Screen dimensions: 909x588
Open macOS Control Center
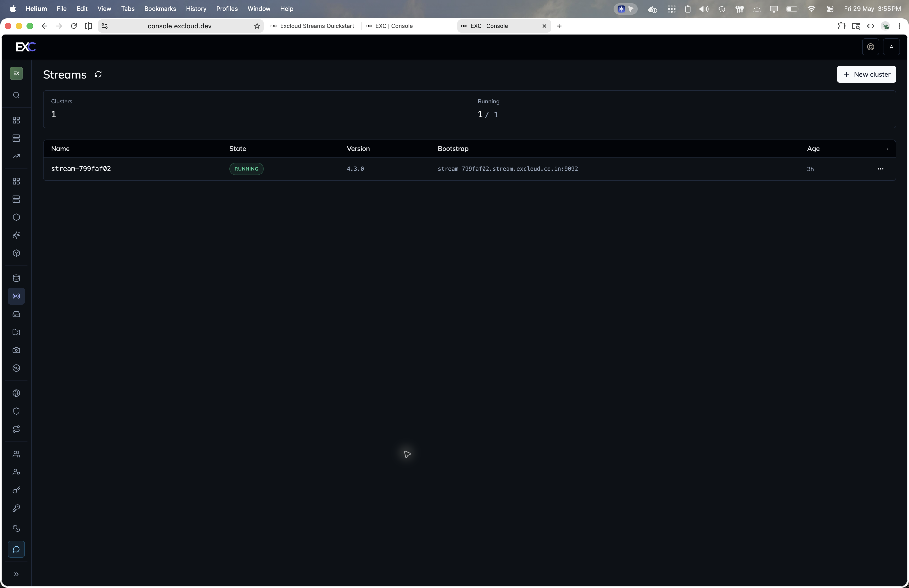[x=829, y=9]
